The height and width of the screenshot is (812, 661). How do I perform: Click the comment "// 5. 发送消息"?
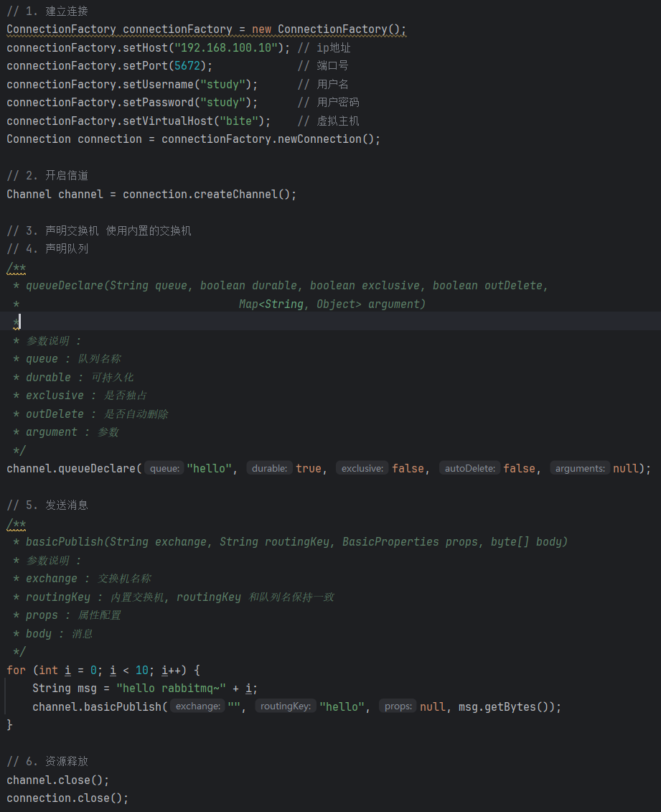[47, 505]
